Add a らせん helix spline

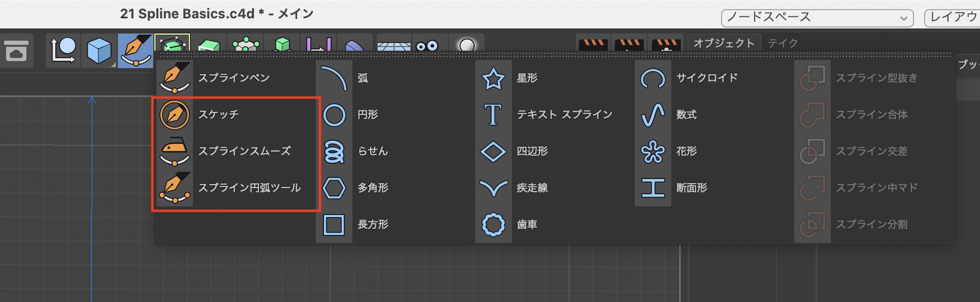click(334, 151)
